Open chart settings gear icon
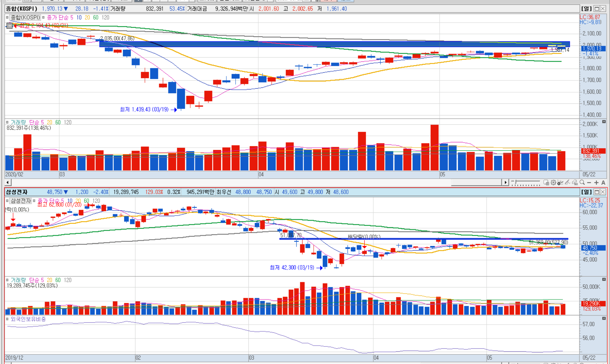Viewport: 610px width, 364px height. 553,183
